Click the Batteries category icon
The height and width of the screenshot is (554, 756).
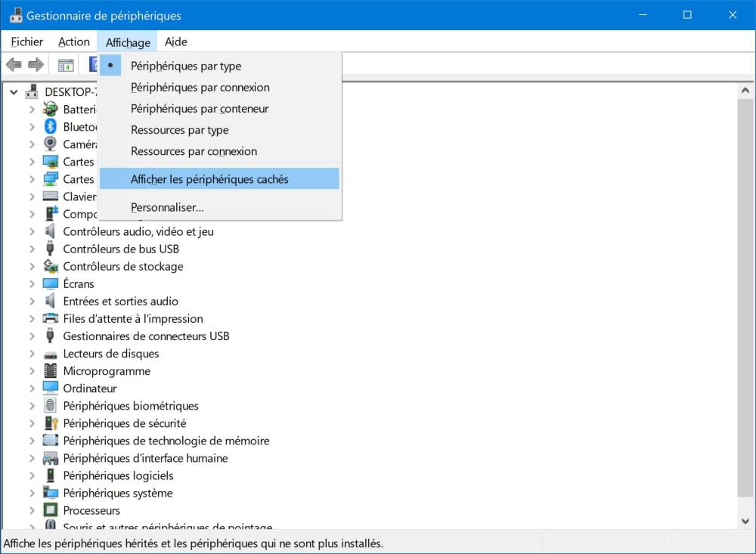pyautogui.click(x=50, y=109)
